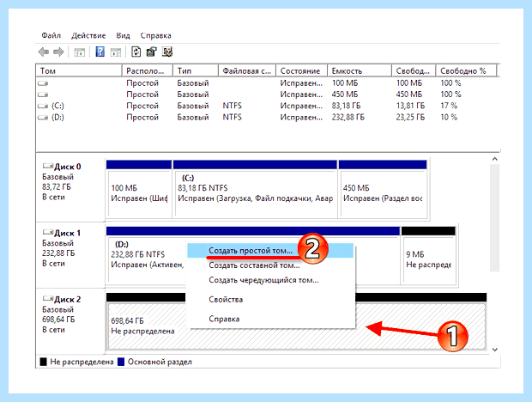Choose Свойства from context menu
This screenshot has width=532, height=402.
click(x=270, y=300)
